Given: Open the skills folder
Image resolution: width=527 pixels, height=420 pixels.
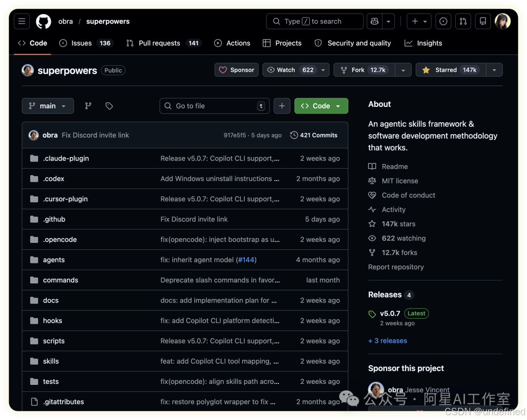Looking at the screenshot, I should pos(51,361).
